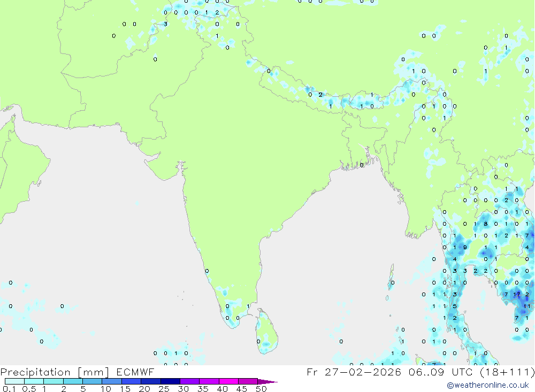The width and height of the screenshot is (535, 392).
Task: Click the '11' precipitation value on the map
Action: tap(527, 306)
